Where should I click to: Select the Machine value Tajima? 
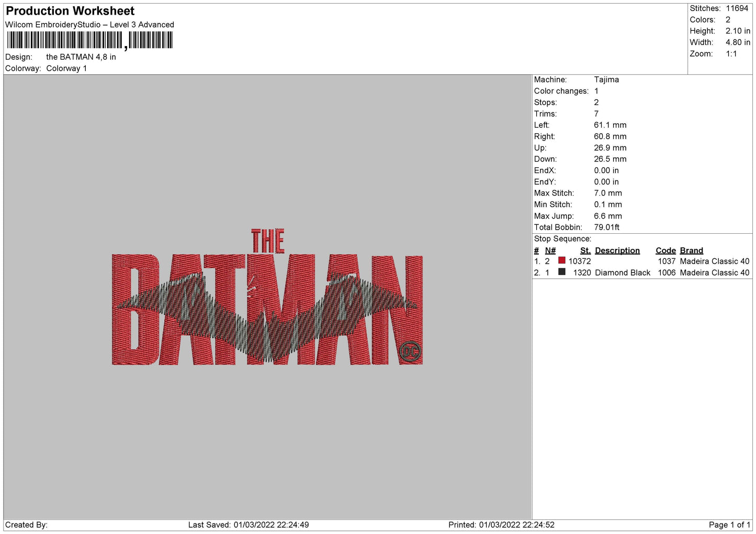click(606, 79)
